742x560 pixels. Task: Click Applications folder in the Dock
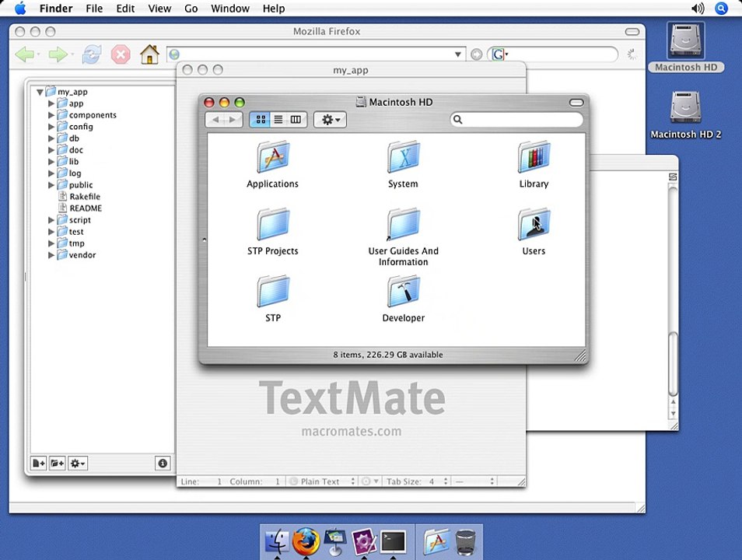click(x=437, y=541)
